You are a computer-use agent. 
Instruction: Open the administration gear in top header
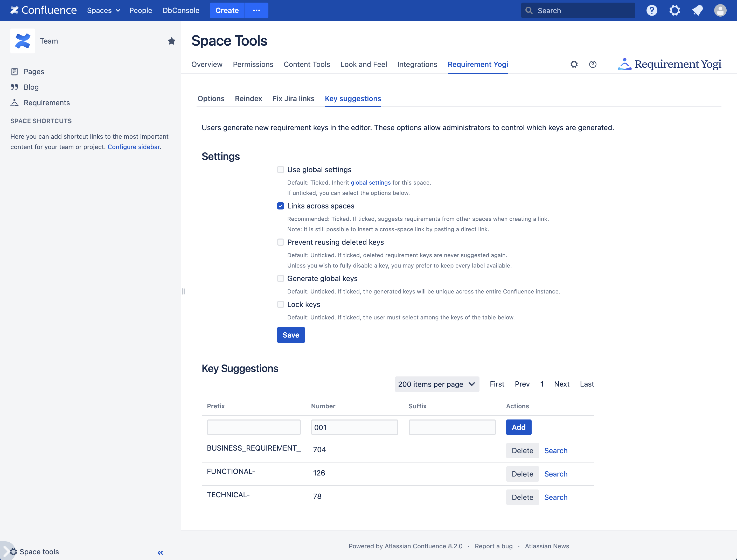[674, 10]
